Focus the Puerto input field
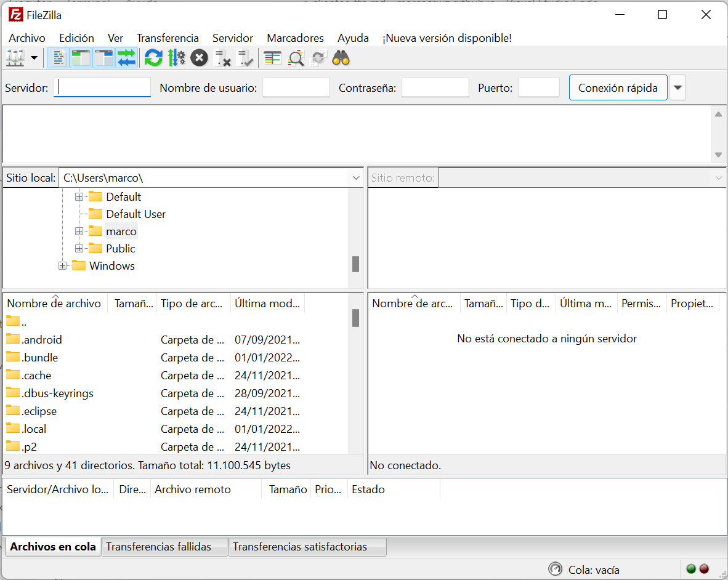The width and height of the screenshot is (728, 580). 538,87
